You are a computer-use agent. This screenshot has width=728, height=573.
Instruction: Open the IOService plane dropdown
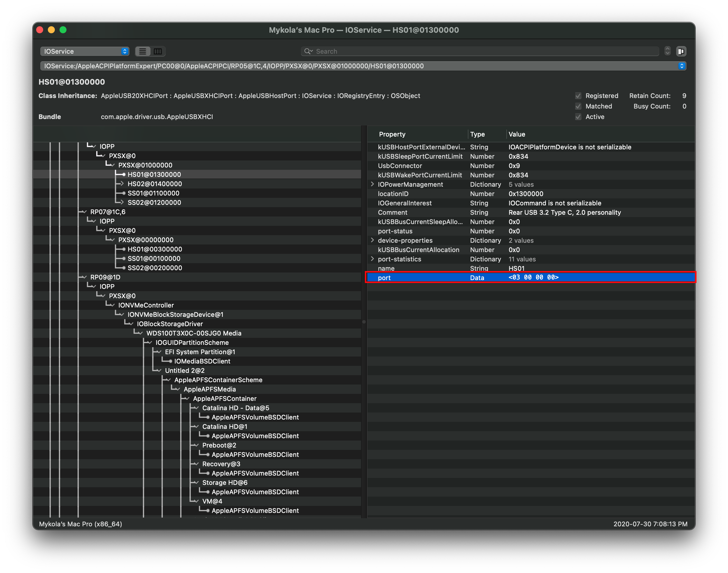click(x=85, y=51)
